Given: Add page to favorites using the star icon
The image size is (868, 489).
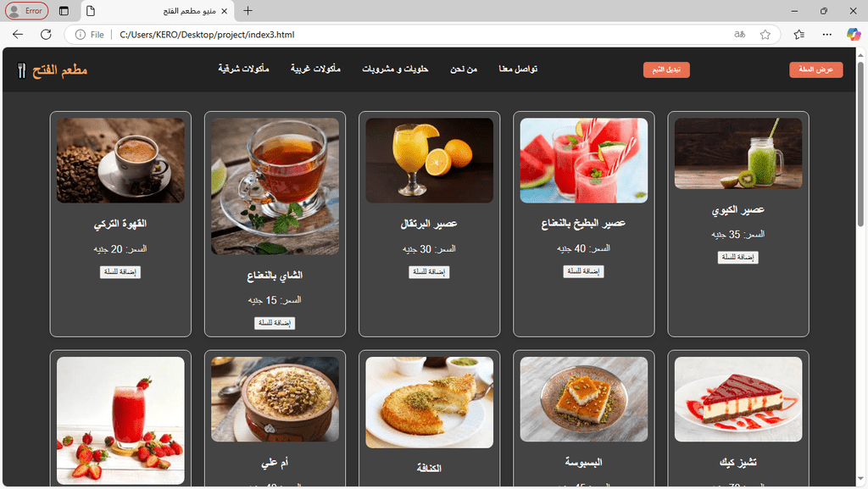Looking at the screenshot, I should (765, 34).
